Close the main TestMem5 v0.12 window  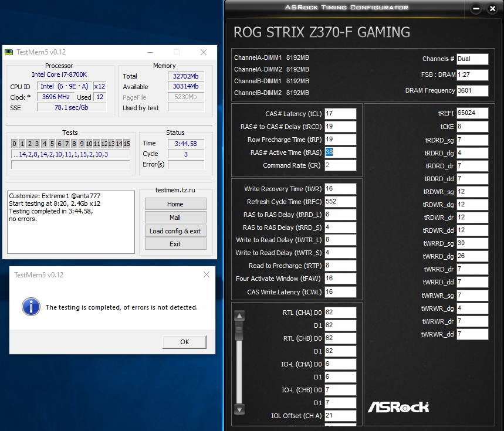(204, 52)
